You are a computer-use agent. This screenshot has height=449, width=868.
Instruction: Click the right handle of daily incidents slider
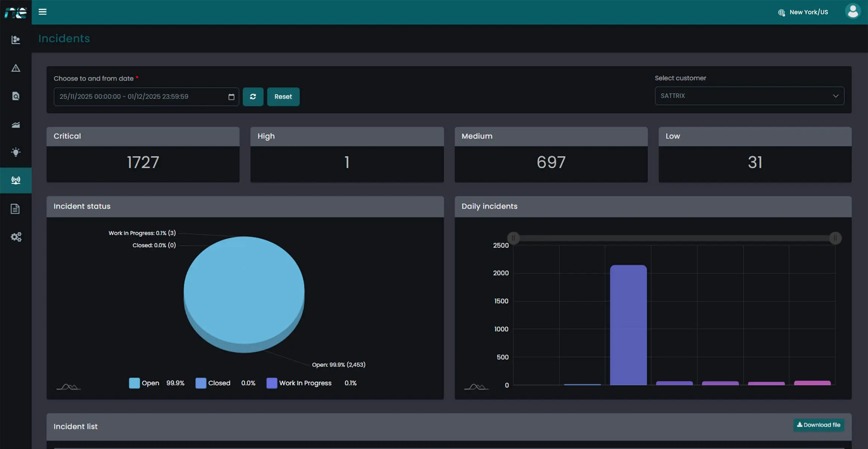coord(835,238)
